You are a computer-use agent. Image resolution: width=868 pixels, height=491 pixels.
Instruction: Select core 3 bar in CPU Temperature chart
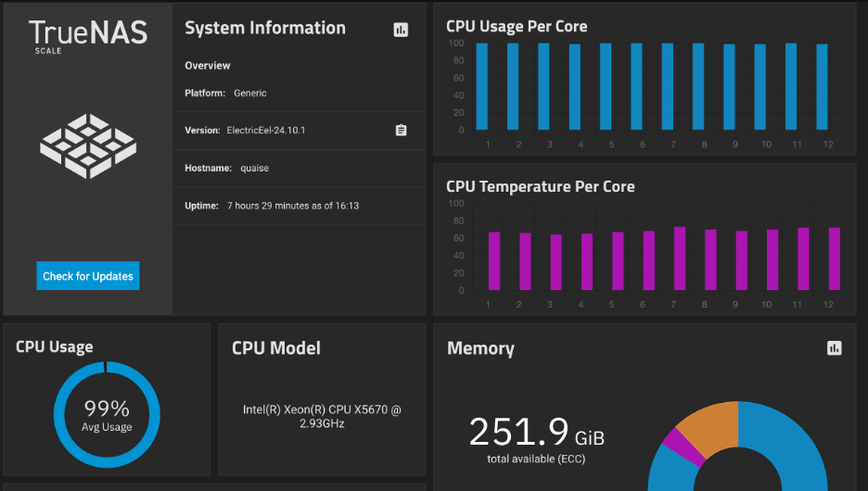pos(555,263)
